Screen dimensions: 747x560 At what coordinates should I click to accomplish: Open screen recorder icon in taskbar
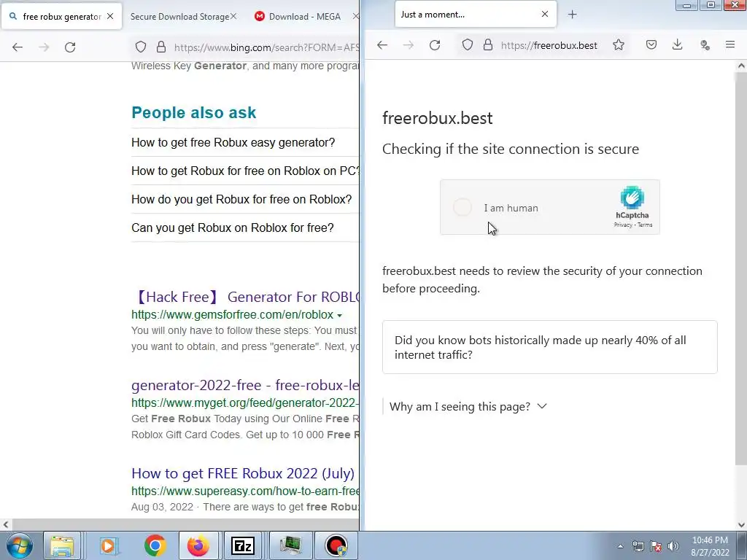point(336,545)
